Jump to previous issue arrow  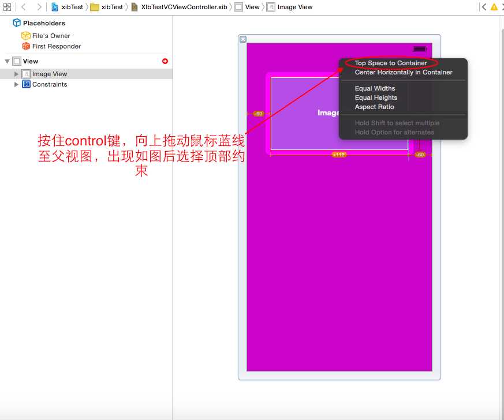tap(484, 7)
